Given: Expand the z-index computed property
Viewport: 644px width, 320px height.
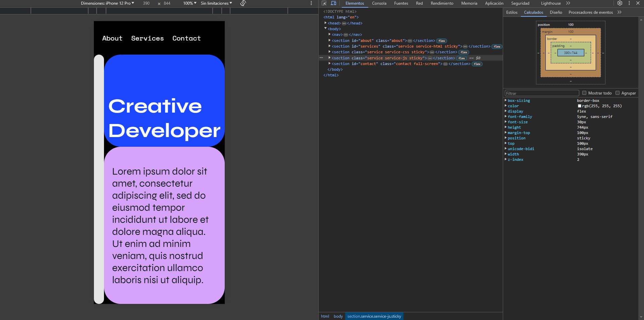Looking at the screenshot, I should [x=506, y=159].
